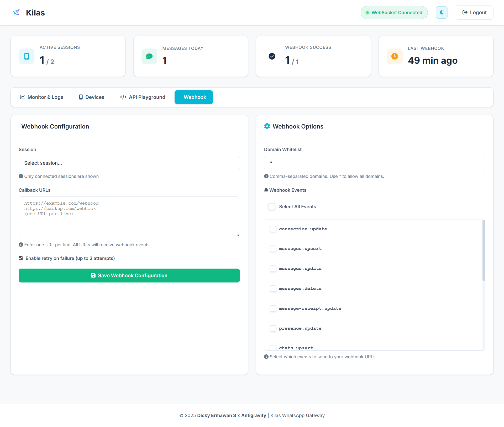The width and height of the screenshot is (504, 427).
Task: Click the Webhook Options gear icon
Action: (x=267, y=126)
